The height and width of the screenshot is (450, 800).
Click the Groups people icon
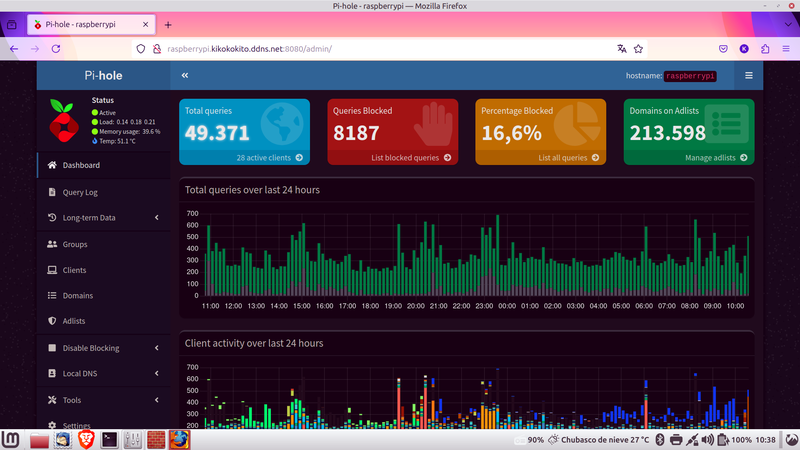(52, 244)
